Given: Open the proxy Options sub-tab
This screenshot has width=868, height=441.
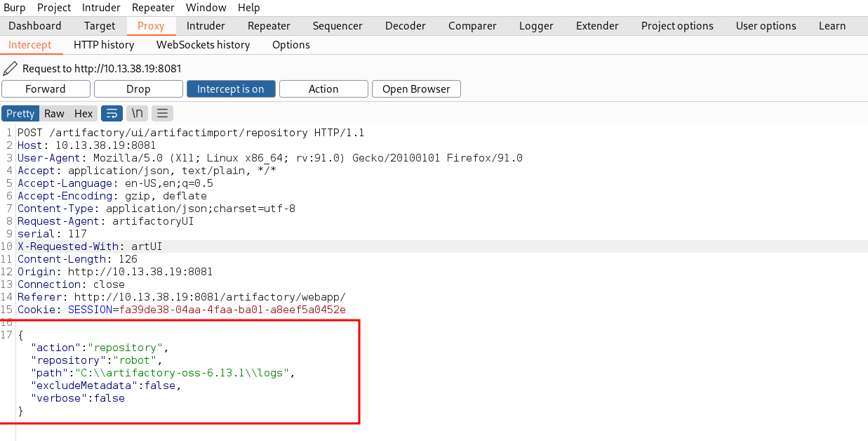Looking at the screenshot, I should pos(291,45).
